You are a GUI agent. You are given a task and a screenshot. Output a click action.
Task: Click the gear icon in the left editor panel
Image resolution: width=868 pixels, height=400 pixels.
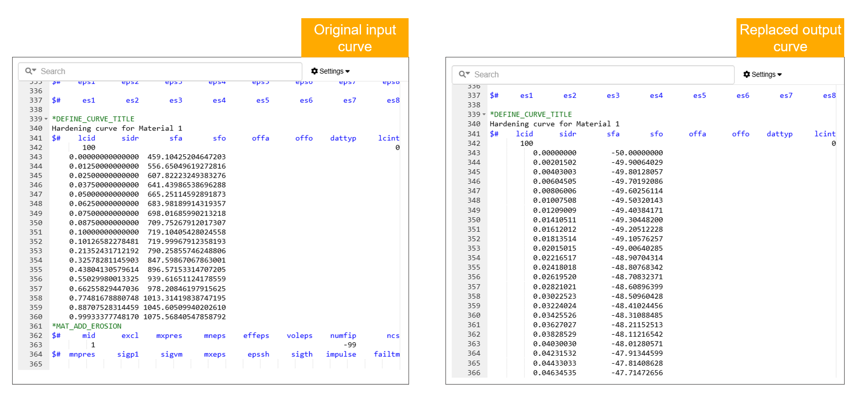click(x=314, y=71)
